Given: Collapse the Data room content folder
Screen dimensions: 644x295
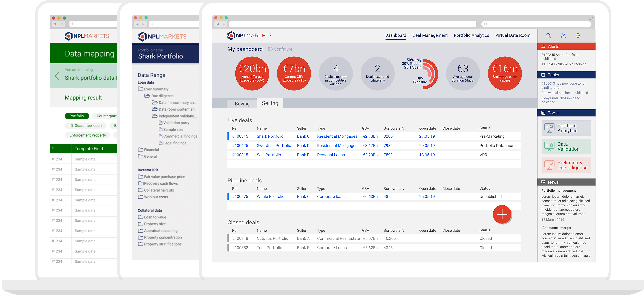Looking at the screenshot, I should pyautogui.click(x=155, y=109).
